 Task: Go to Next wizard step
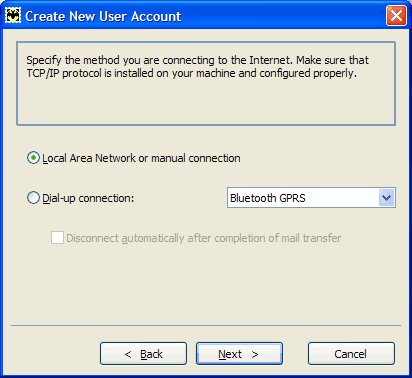click(239, 354)
